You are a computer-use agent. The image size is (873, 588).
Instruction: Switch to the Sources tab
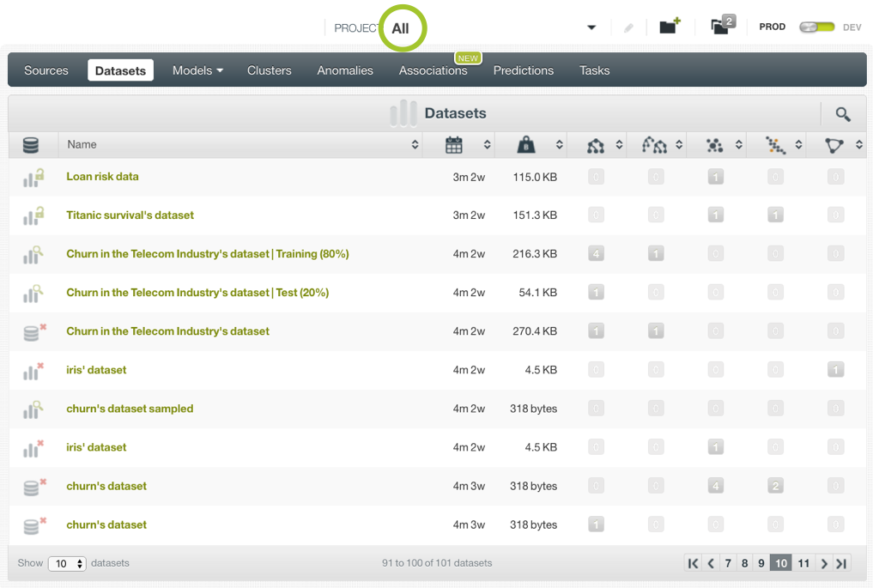pos(46,70)
